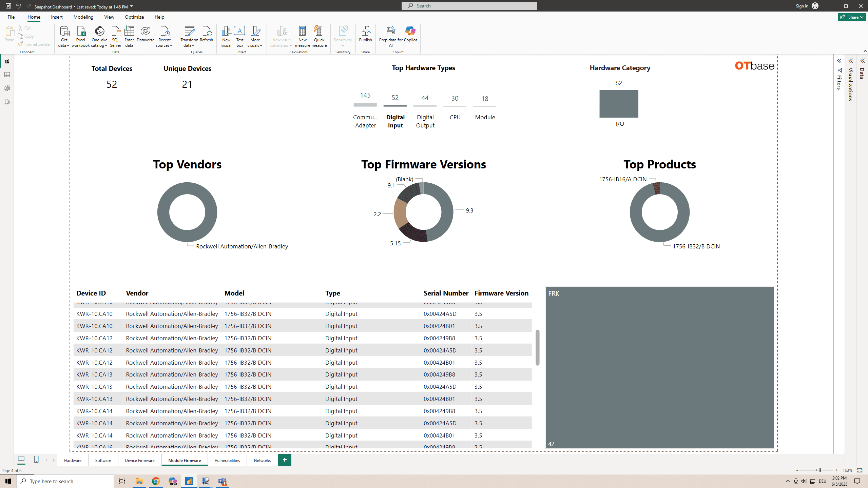Viewport: 868px width, 488px height.
Task: Publish the report
Action: click(366, 34)
